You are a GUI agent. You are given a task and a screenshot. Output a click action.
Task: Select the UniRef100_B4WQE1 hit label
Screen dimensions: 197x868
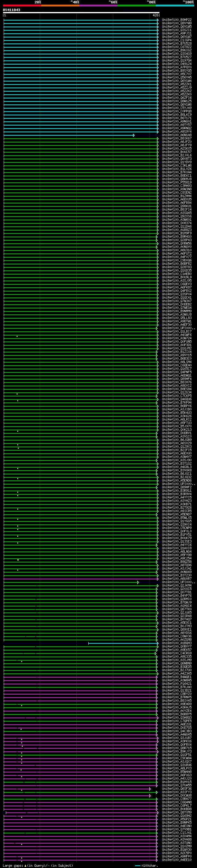click(177, 677)
